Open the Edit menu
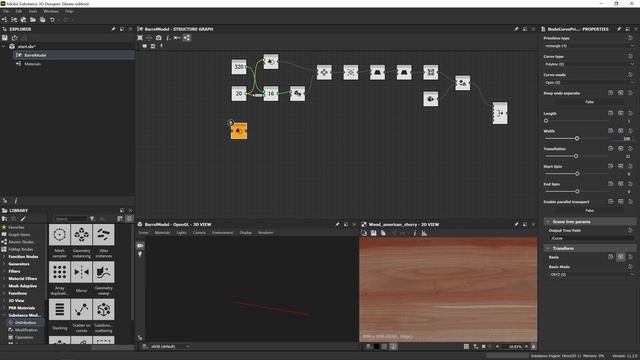Screen dimensions: 640x360 [19, 11]
